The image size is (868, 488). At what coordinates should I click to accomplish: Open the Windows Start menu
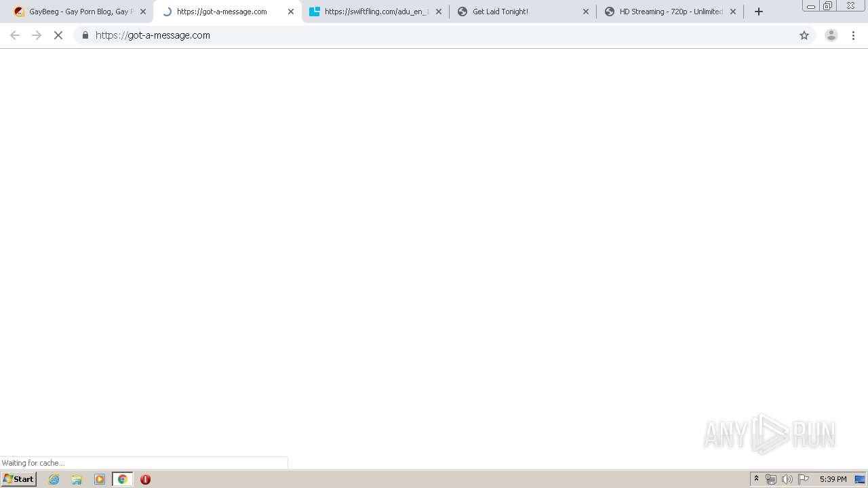tap(19, 479)
